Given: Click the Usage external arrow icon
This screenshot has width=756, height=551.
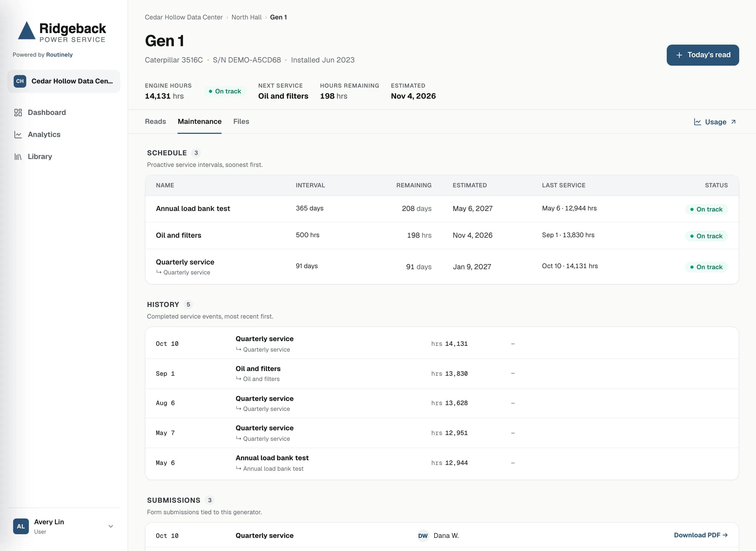Looking at the screenshot, I should point(733,122).
